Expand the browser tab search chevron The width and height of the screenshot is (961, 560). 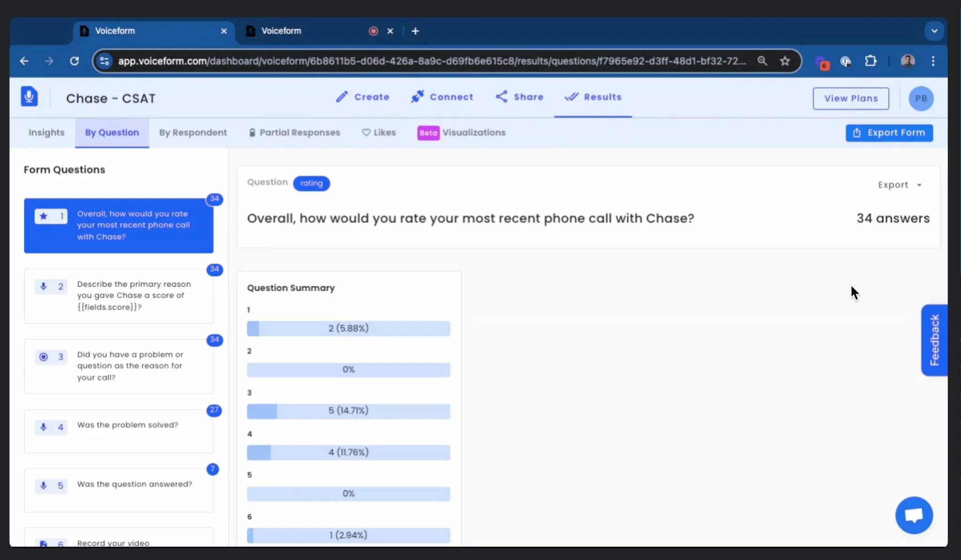[934, 31]
